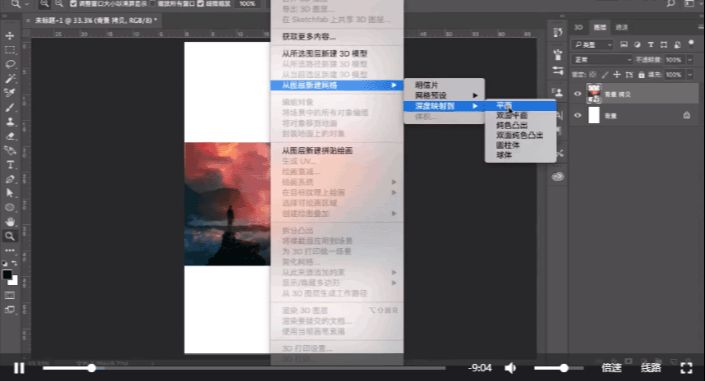Expand the 深度映射到 submenu

pyautogui.click(x=444, y=106)
